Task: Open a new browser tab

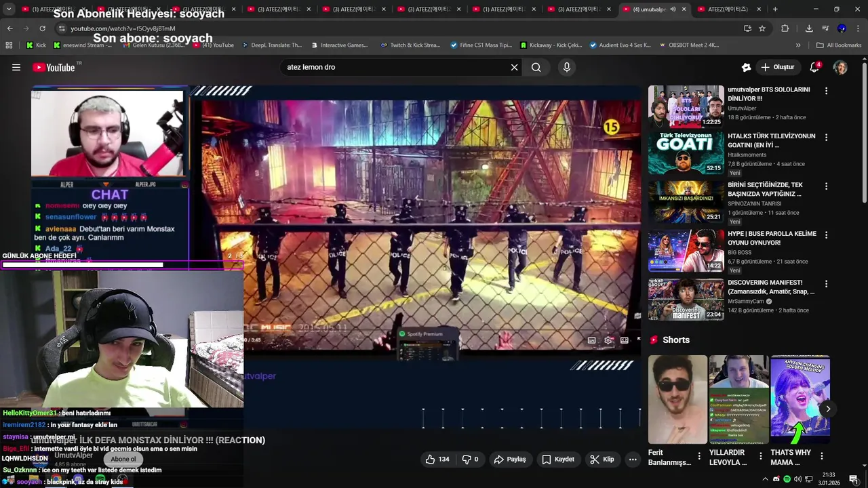Action: [775, 9]
